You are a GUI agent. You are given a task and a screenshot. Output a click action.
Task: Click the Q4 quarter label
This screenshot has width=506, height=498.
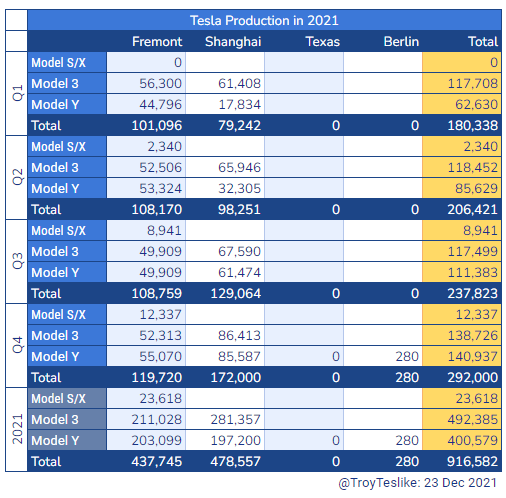pyautogui.click(x=17, y=345)
